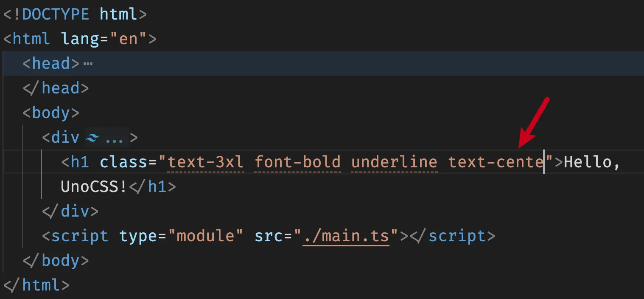Click the "module" type value

tap(206, 236)
